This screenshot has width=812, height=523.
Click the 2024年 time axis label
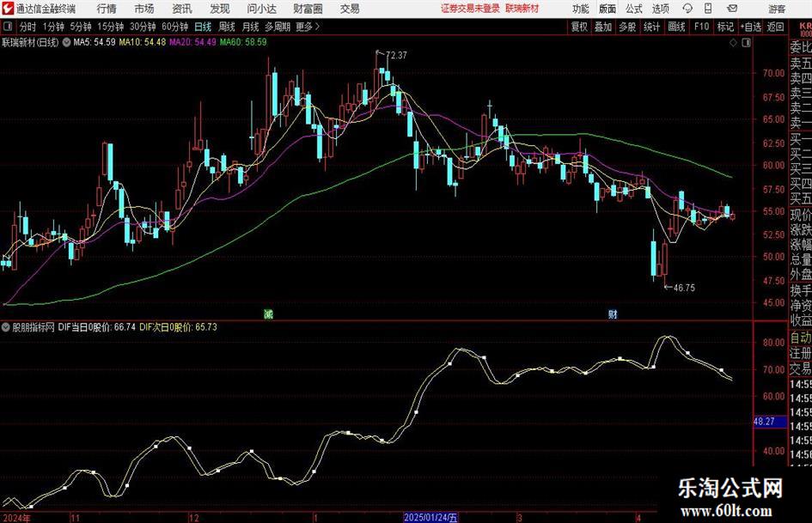[x=16, y=517]
